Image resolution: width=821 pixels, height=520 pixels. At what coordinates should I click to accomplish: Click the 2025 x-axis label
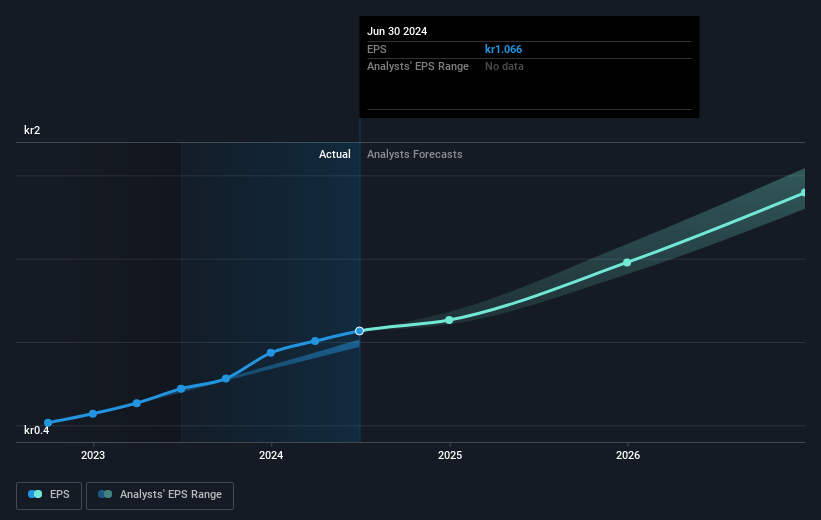coord(450,456)
